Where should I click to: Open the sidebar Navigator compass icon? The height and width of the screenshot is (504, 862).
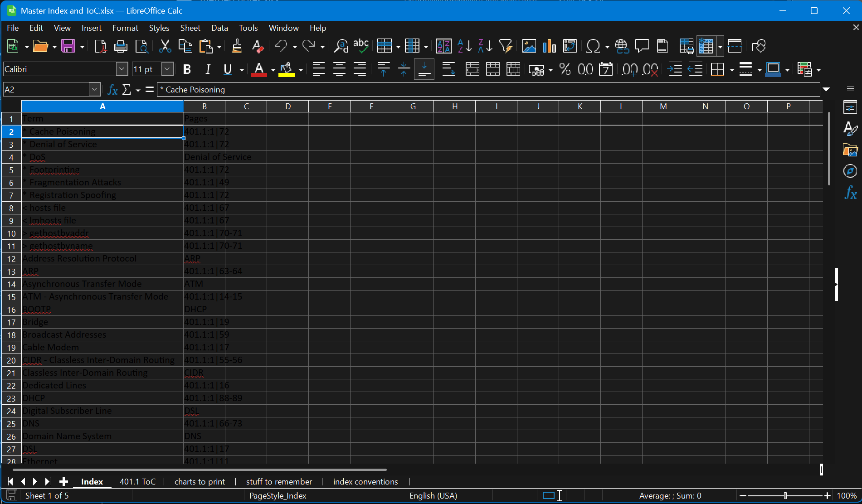[850, 171]
